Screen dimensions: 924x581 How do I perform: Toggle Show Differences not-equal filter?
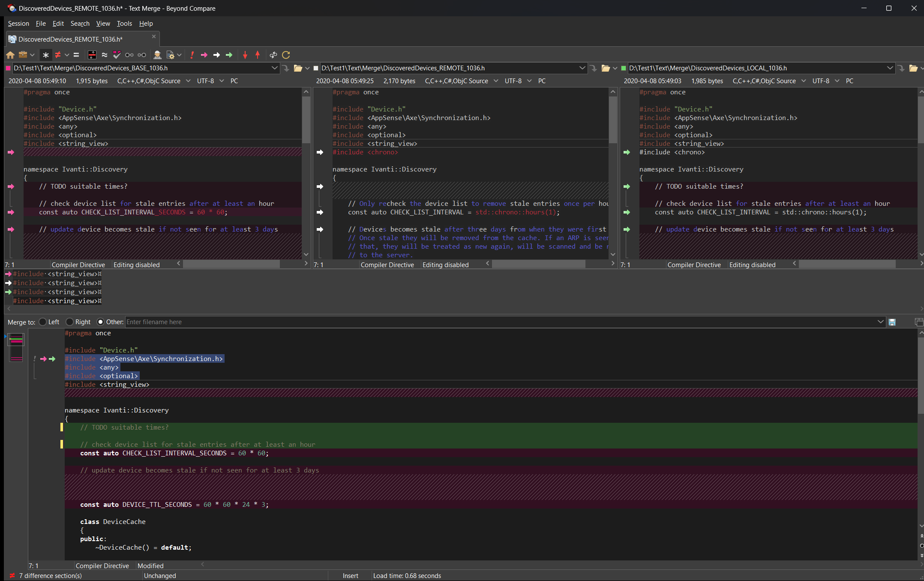pyautogui.click(x=58, y=55)
